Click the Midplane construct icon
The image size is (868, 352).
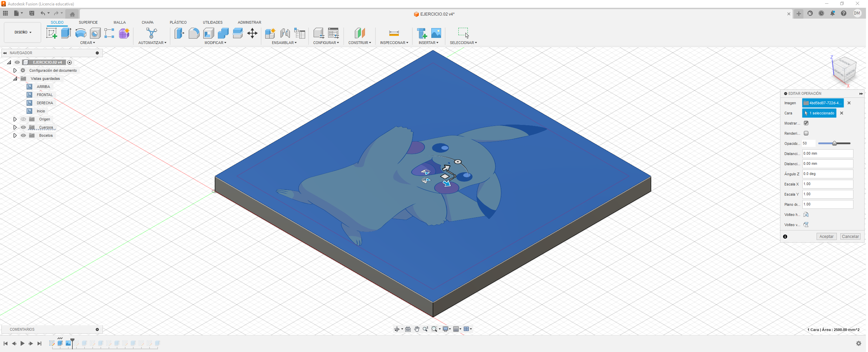pyautogui.click(x=360, y=33)
